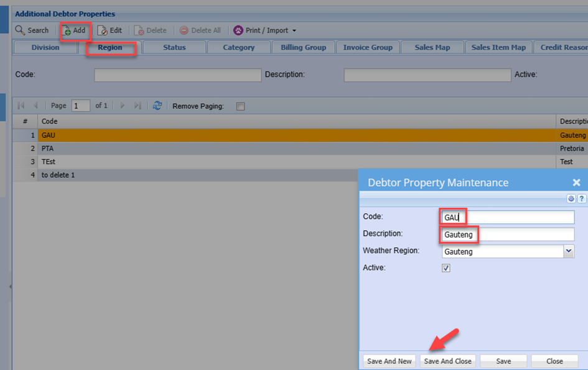This screenshot has width=588, height=370.
Task: Go to the last page of results
Action: click(x=138, y=106)
